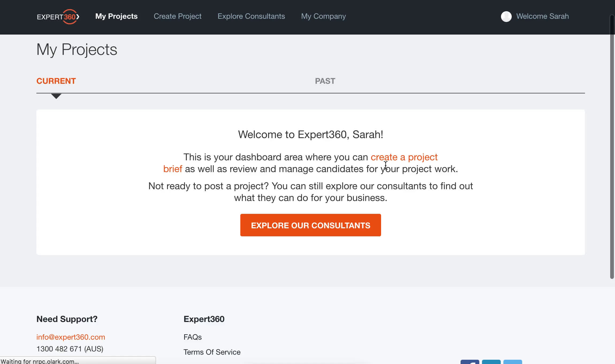Image resolution: width=615 pixels, height=364 pixels.
Task: Click the PAST tab to toggle view
Action: (x=325, y=81)
